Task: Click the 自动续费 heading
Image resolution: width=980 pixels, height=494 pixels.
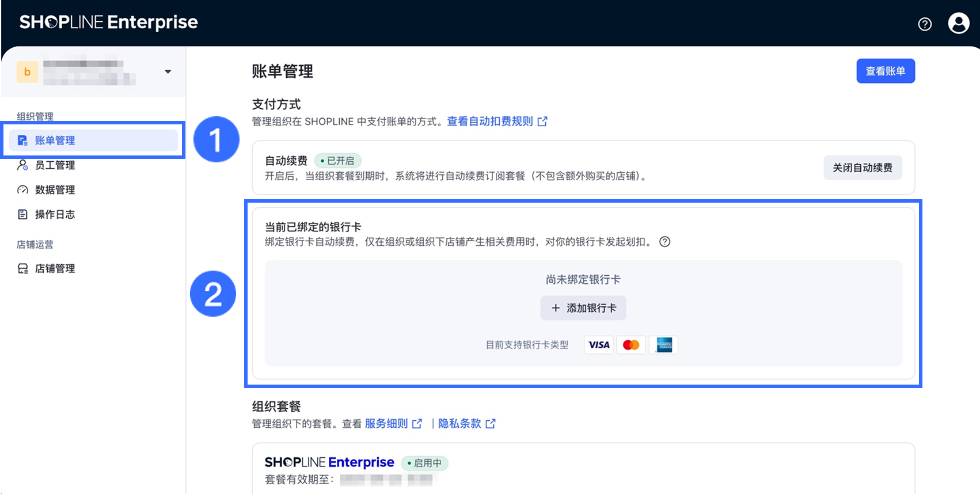Action: 286,161
